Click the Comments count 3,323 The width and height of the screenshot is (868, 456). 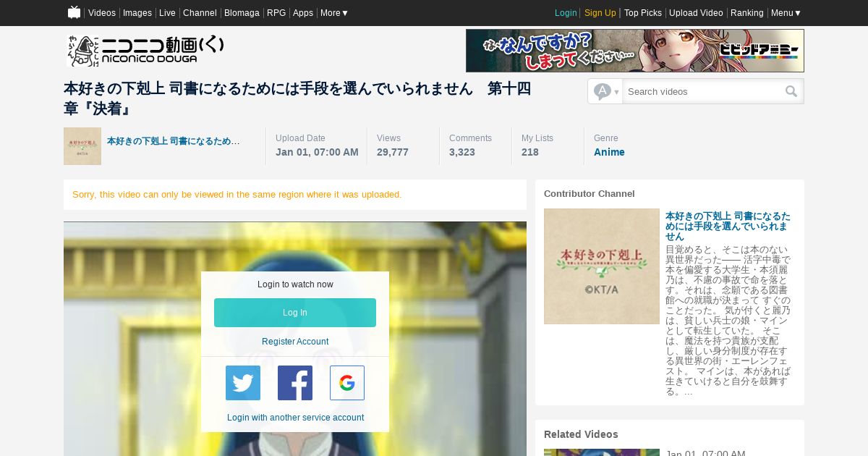(x=462, y=152)
